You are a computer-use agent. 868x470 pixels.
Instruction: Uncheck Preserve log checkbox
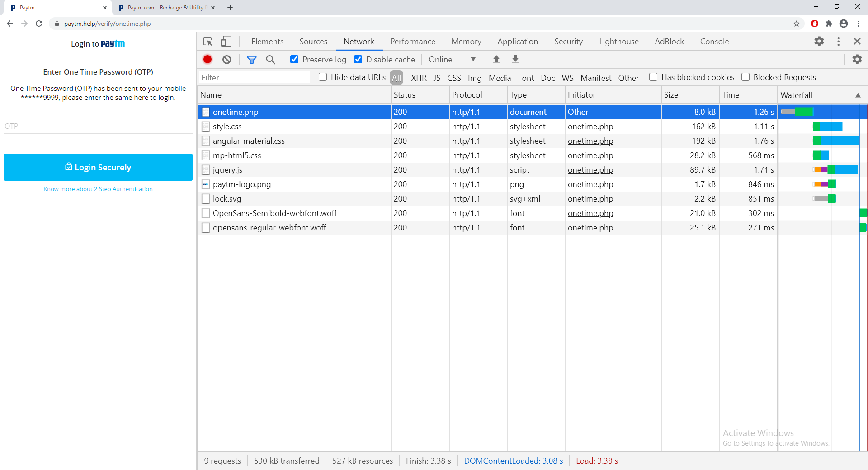point(294,59)
